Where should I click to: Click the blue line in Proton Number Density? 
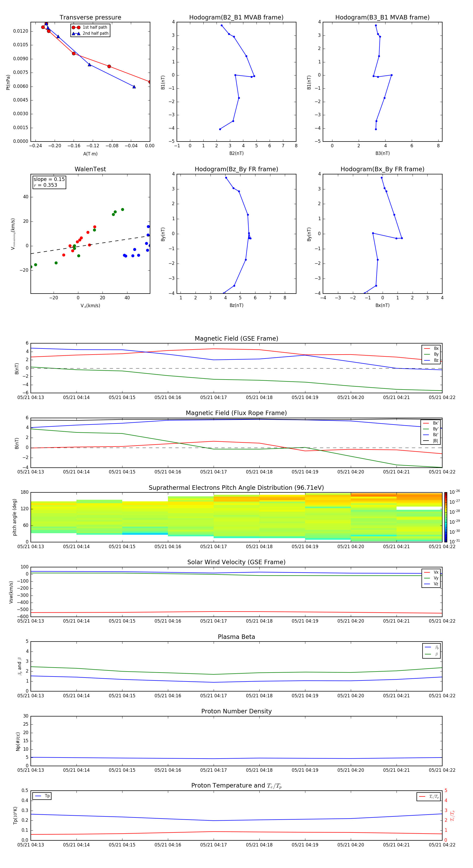[236, 758]
